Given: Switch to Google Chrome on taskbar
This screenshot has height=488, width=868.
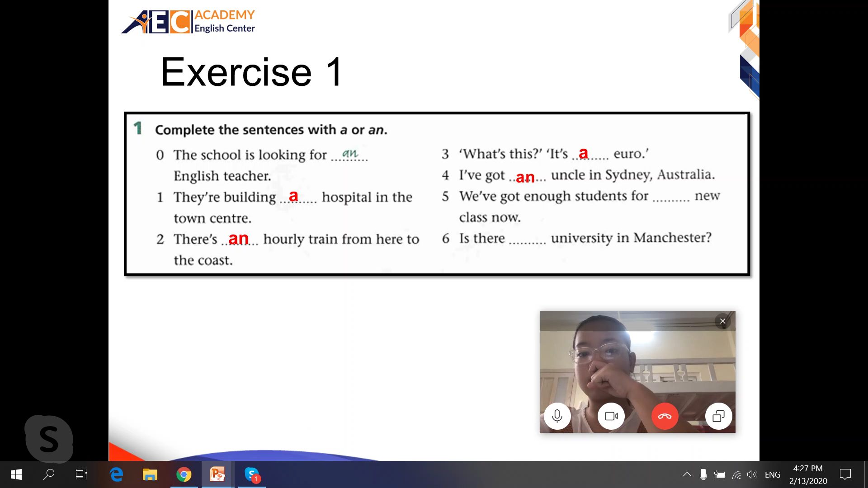Looking at the screenshot, I should point(184,474).
